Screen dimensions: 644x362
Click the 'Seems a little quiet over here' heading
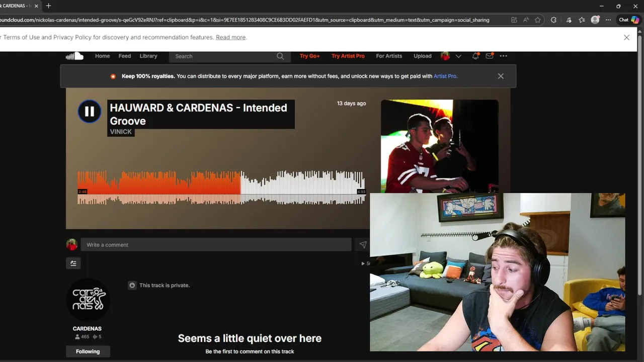(250, 338)
